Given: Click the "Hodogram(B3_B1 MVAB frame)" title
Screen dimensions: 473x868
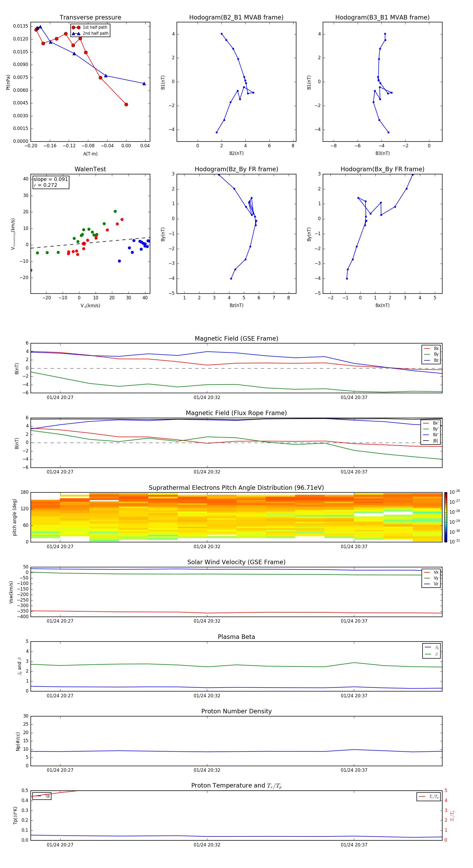Looking at the screenshot, I should coord(382,18).
